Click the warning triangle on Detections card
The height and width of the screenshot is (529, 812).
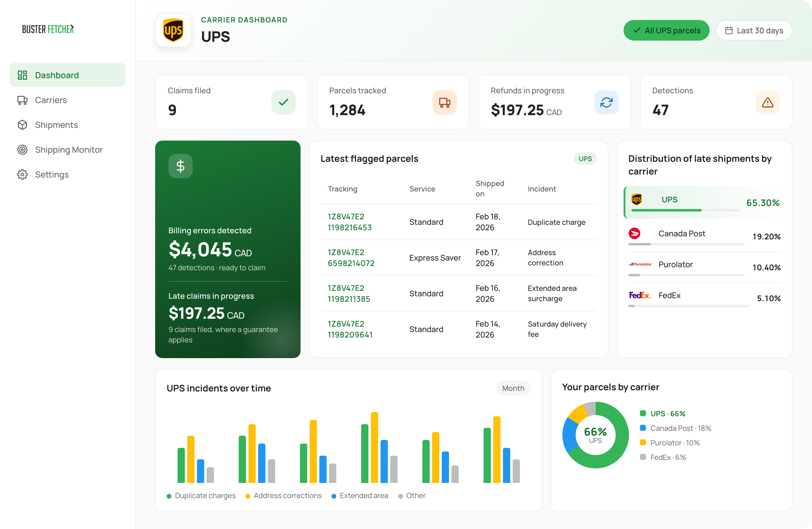pos(767,102)
